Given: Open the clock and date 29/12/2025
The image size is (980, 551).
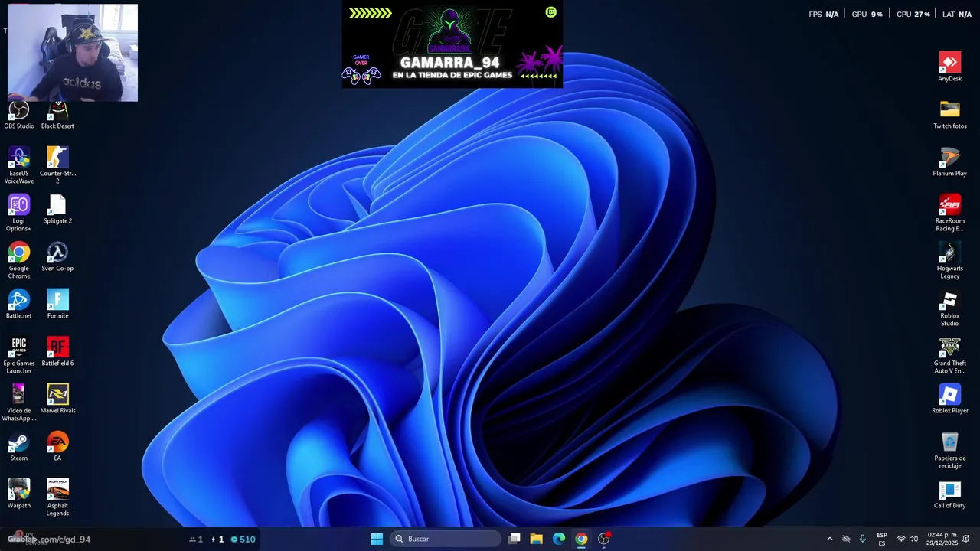Looking at the screenshot, I should pyautogui.click(x=942, y=539).
